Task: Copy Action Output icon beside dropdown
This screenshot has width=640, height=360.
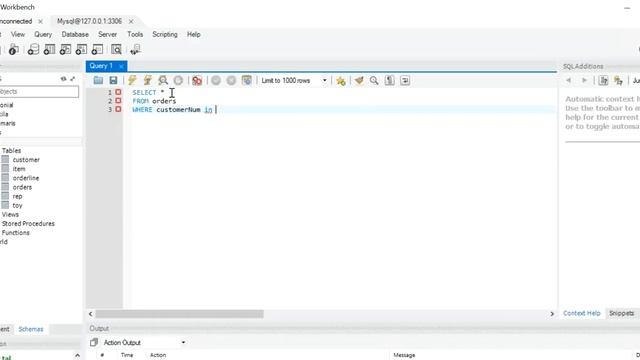Action: tap(93, 342)
